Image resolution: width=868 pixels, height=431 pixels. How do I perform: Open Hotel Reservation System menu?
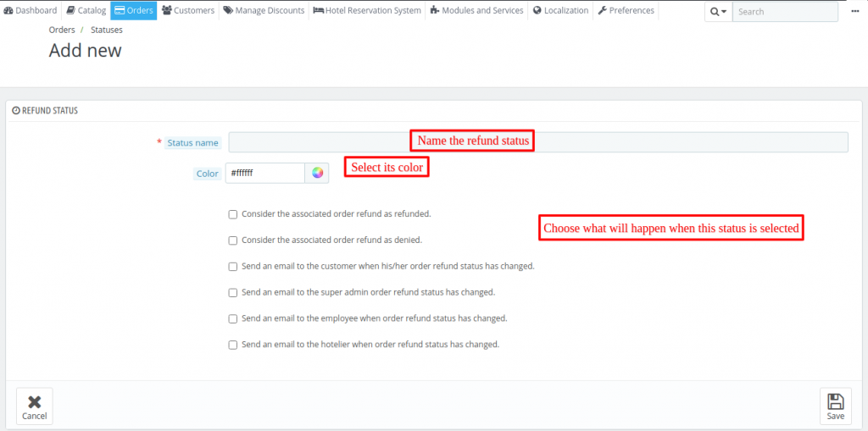pos(367,10)
